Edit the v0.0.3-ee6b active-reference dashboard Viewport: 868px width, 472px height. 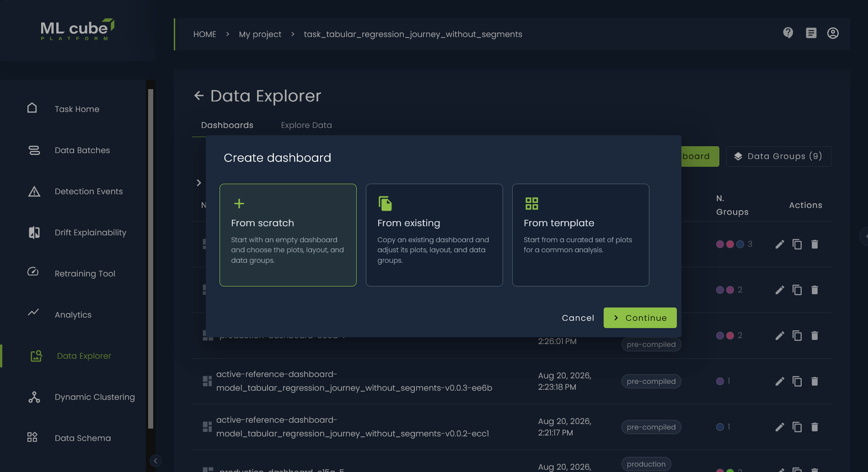pos(780,382)
